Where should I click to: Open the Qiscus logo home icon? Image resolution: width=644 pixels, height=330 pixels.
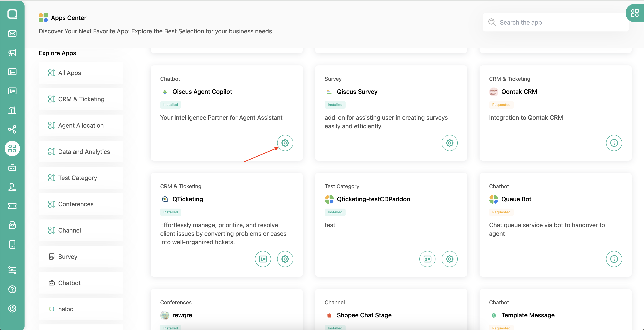[12, 14]
